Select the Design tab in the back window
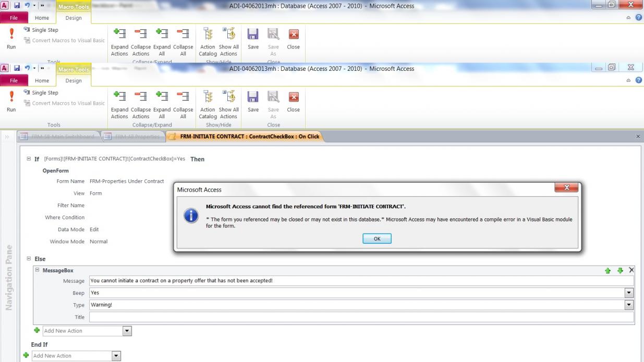This screenshot has width=644, height=362. click(x=74, y=17)
